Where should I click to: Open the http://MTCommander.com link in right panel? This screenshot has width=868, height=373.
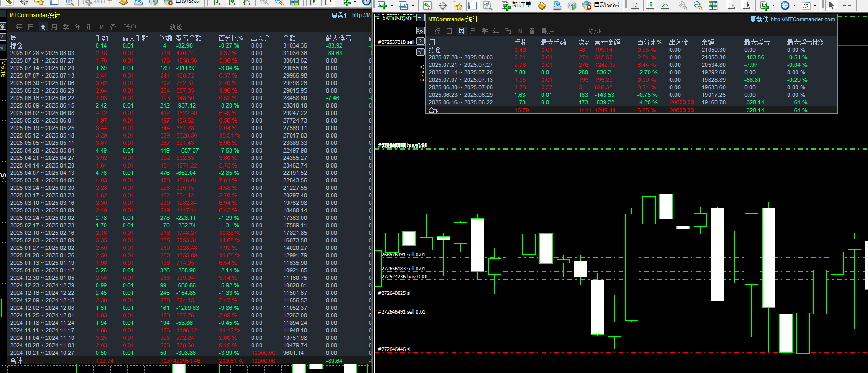(x=802, y=19)
